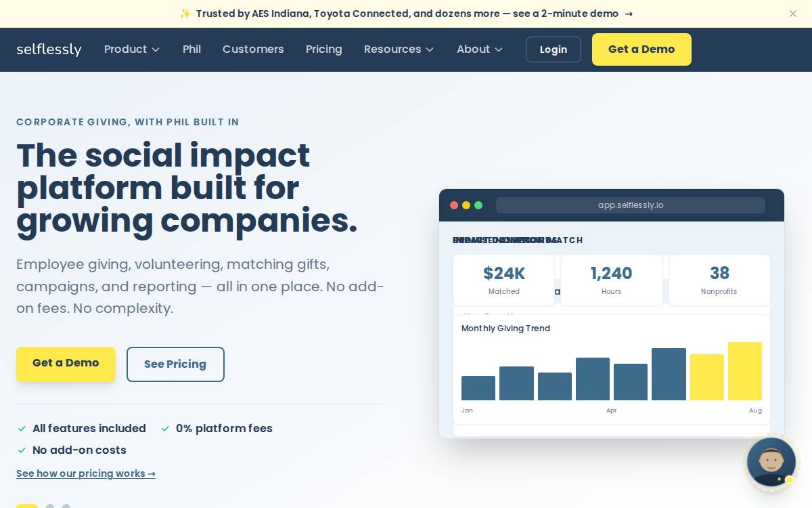Click the green window dot in mockup
The height and width of the screenshot is (508, 812).
point(478,205)
